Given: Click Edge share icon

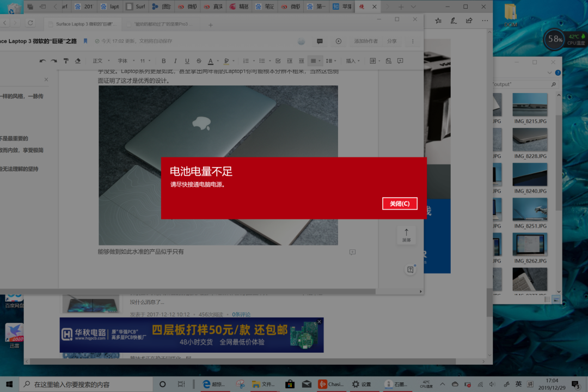Looking at the screenshot, I should [469, 21].
